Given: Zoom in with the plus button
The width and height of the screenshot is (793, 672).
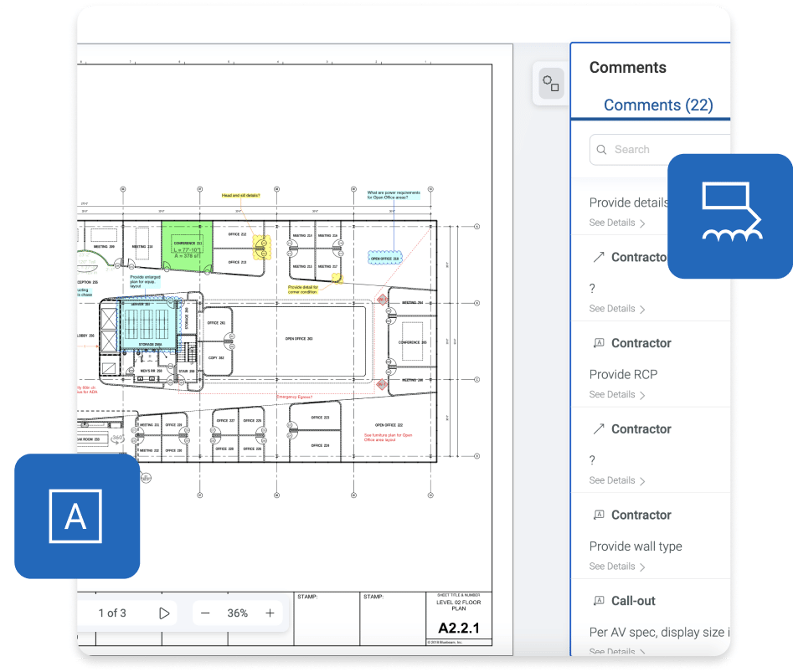Looking at the screenshot, I should pyautogui.click(x=270, y=613).
